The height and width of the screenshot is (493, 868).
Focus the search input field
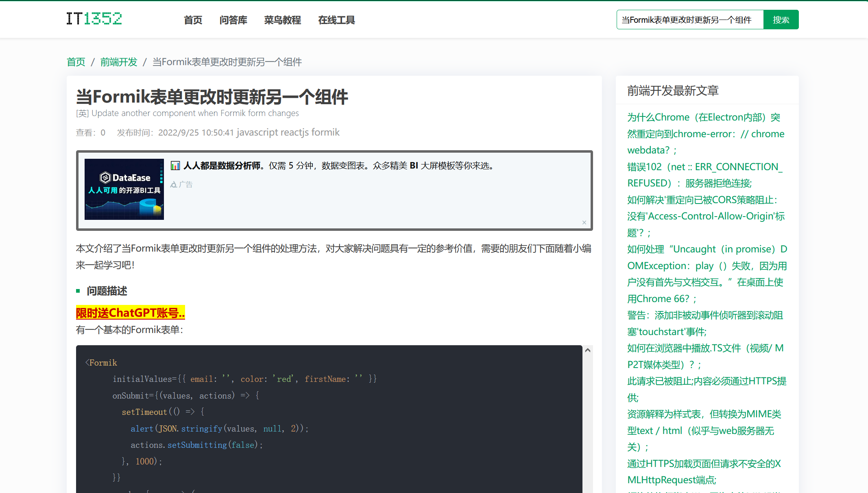tap(689, 20)
